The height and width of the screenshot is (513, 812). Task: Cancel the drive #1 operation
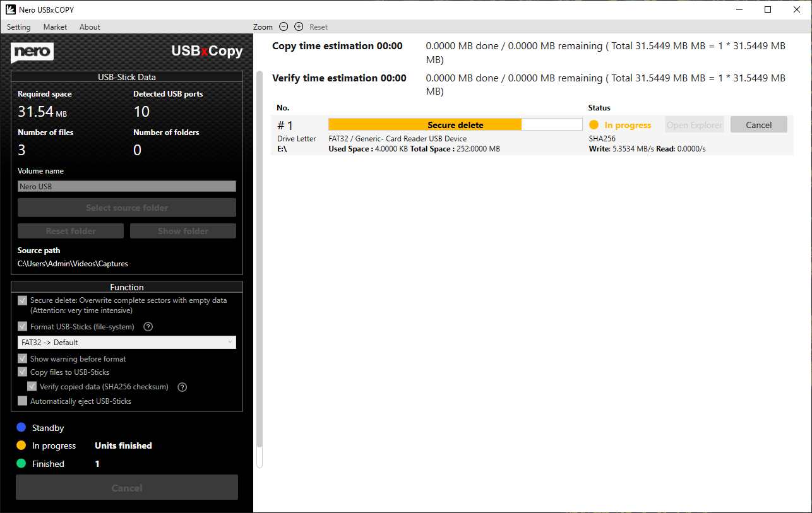[758, 125]
